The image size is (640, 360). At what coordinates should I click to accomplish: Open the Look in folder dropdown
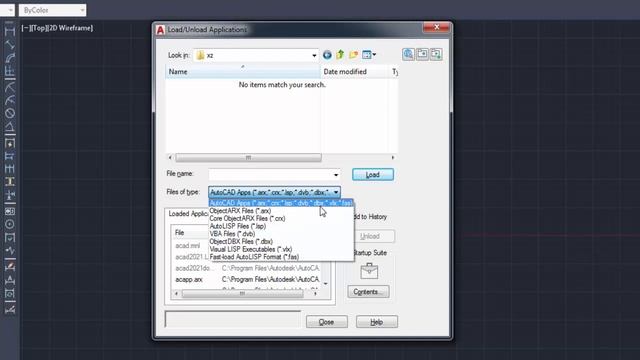[314, 56]
